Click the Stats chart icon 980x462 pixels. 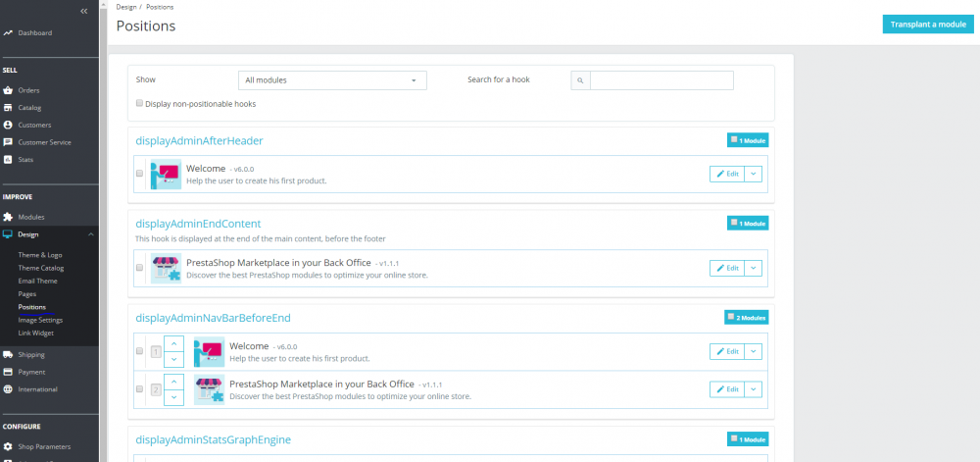click(8, 160)
